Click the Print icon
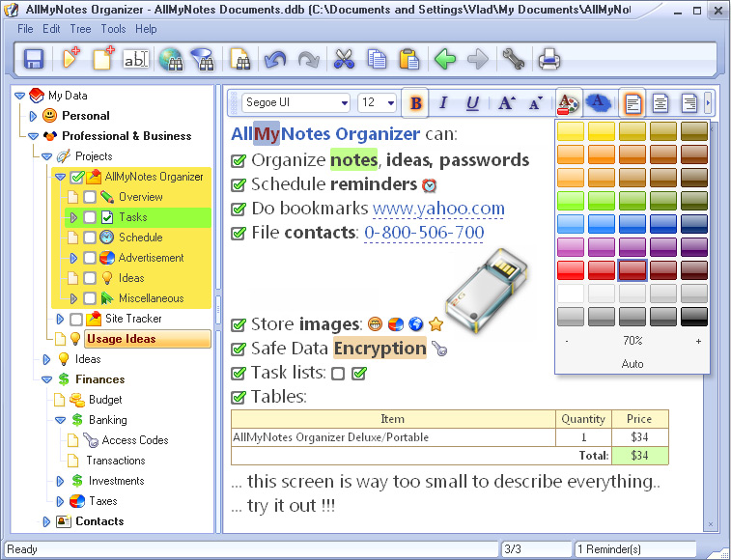 [549, 60]
